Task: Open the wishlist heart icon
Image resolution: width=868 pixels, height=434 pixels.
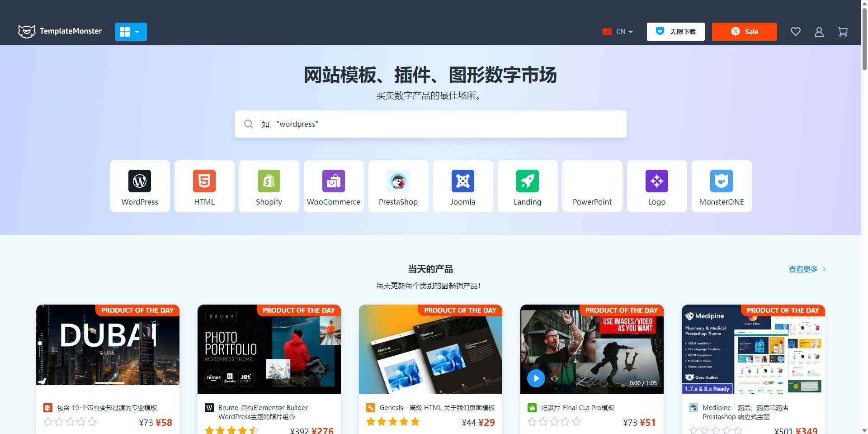Action: pos(795,32)
